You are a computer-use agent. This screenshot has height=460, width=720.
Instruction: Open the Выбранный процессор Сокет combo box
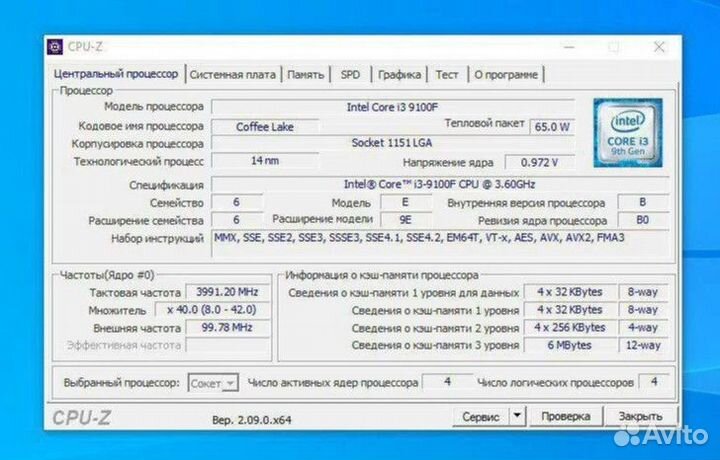point(213,383)
